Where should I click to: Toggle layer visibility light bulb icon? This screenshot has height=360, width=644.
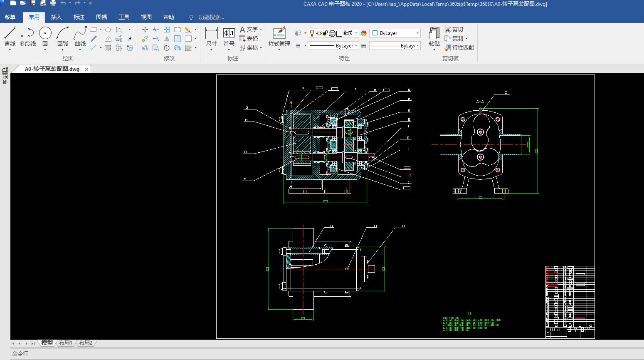coord(312,33)
